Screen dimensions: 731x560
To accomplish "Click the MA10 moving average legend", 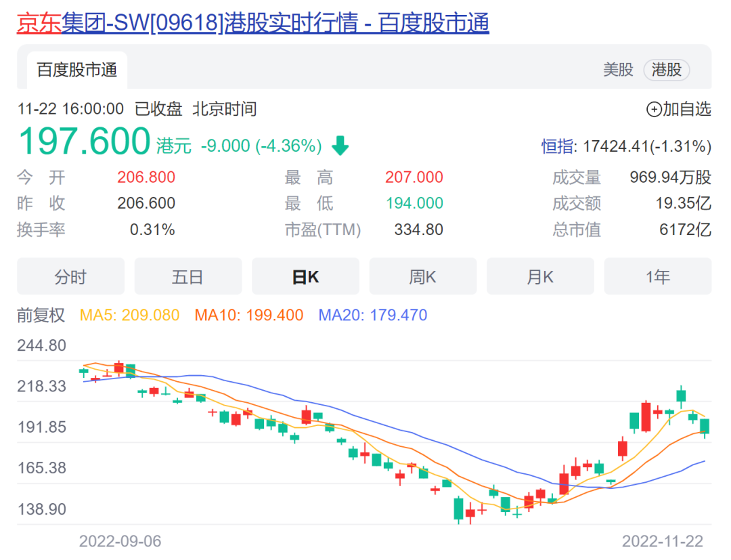I will click(x=248, y=315).
